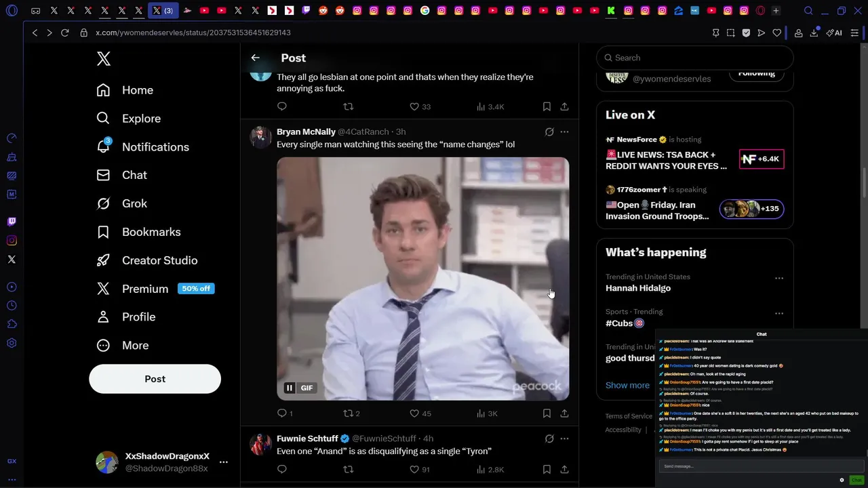Screen dimensions: 868x488
Task: Bookmark Fuwnie Schtuff's post
Action: pos(547,469)
